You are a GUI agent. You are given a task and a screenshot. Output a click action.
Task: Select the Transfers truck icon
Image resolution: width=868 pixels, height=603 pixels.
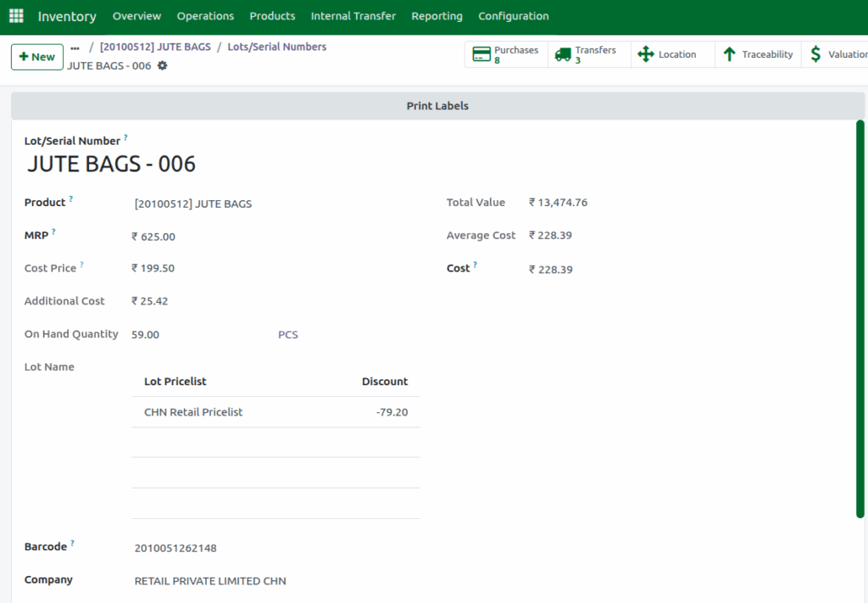[562, 53]
